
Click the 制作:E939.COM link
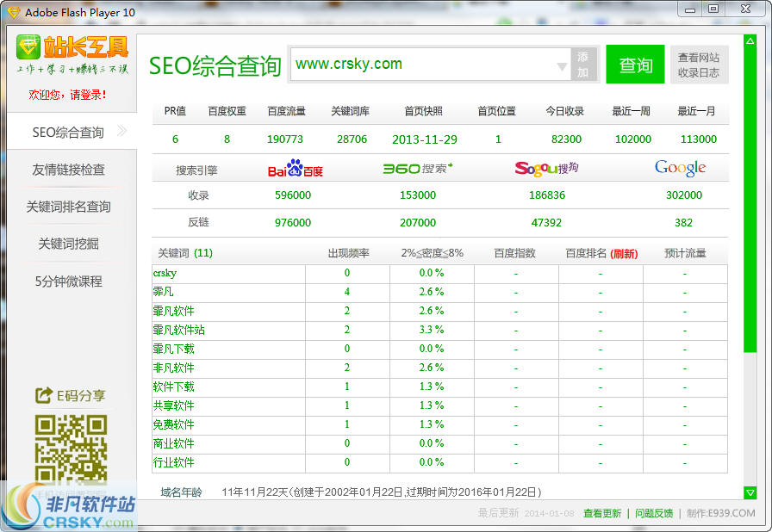click(x=721, y=513)
